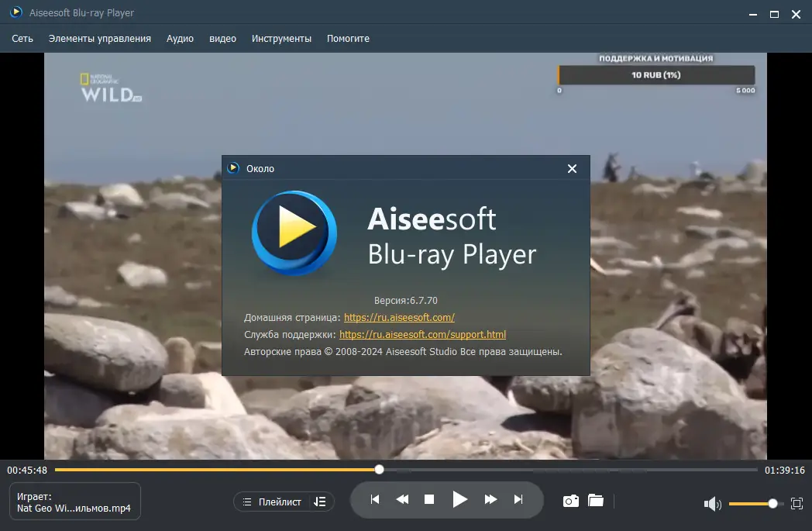Click the total duration 01:39:16

[785, 471]
